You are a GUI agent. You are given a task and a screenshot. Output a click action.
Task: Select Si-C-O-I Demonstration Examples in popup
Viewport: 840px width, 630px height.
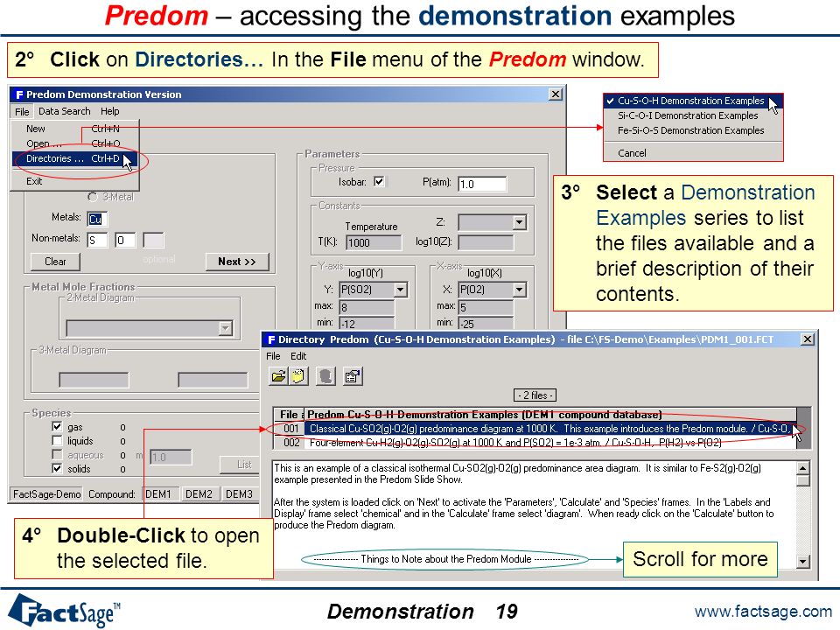click(693, 115)
